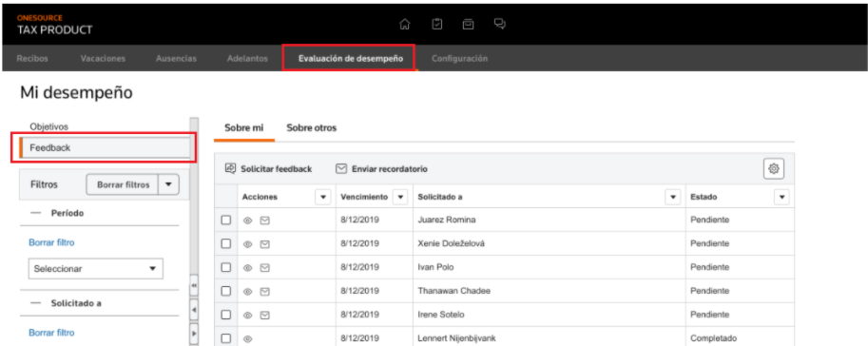The width and height of the screenshot is (868, 346).
Task: Open the chat messages icon in header
Action: (500, 25)
